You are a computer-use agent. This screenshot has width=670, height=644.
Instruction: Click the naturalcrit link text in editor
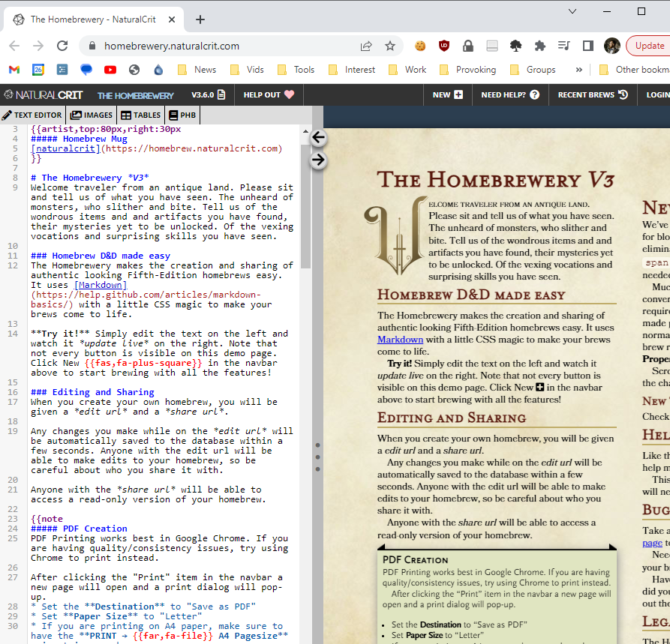65,148
